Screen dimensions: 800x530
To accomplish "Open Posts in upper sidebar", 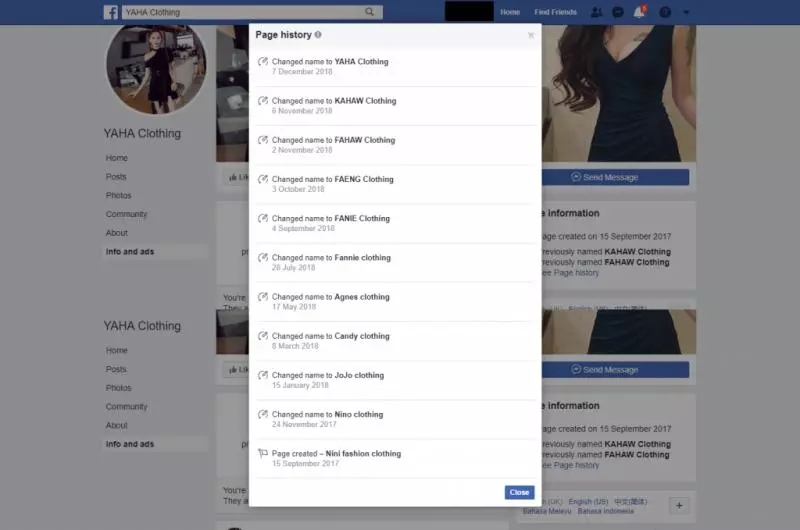I will coord(116,177).
